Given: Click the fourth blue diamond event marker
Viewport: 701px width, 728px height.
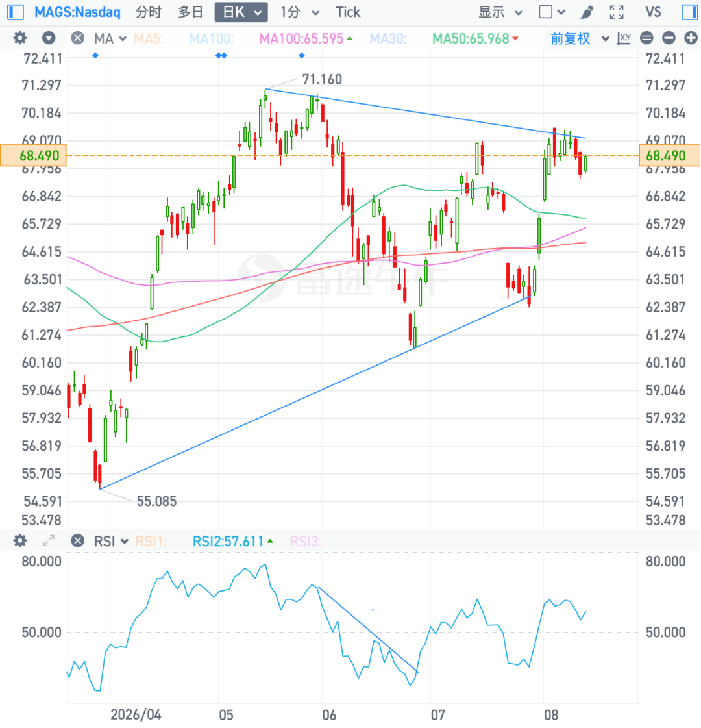Looking at the screenshot, I should [302, 56].
